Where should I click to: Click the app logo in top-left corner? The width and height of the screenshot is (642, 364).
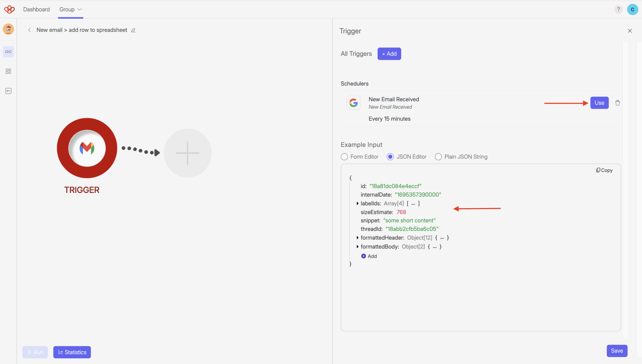click(x=9, y=10)
